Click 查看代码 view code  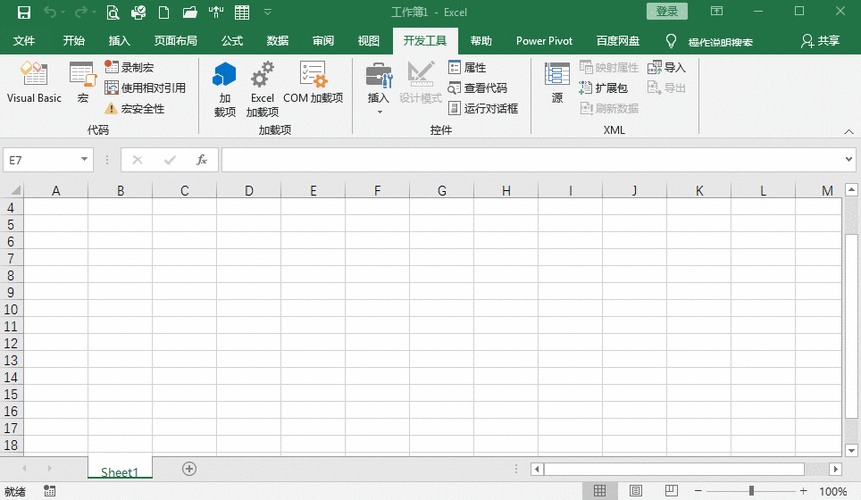(477, 88)
